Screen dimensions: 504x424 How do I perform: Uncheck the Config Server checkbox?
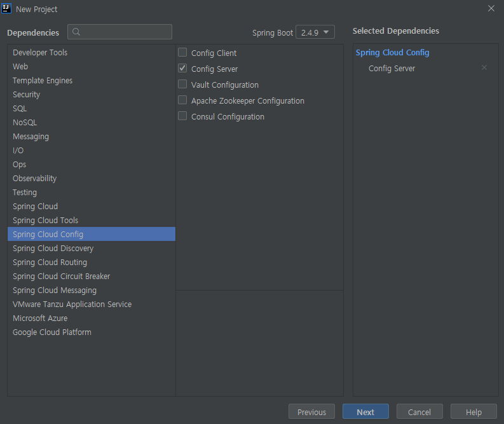[x=182, y=68]
